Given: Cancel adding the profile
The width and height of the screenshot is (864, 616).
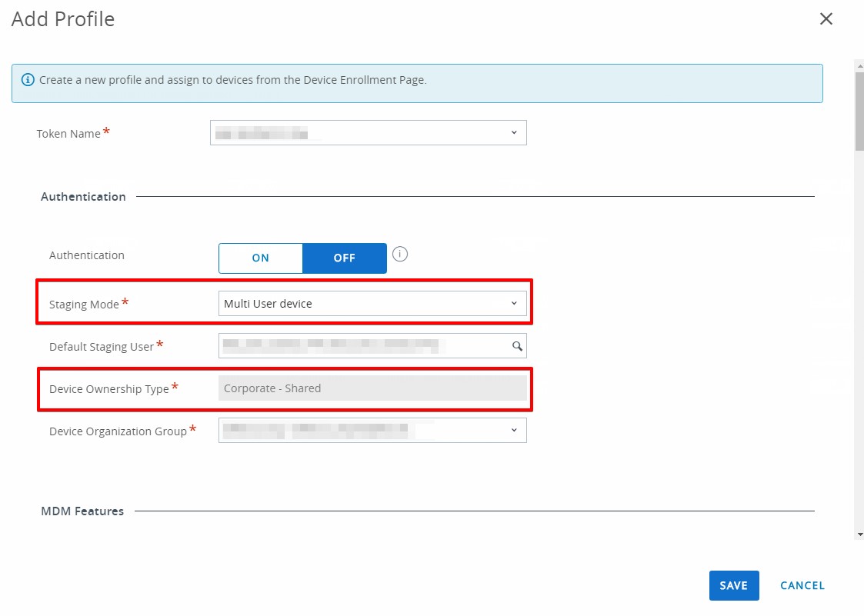Looking at the screenshot, I should point(802,585).
